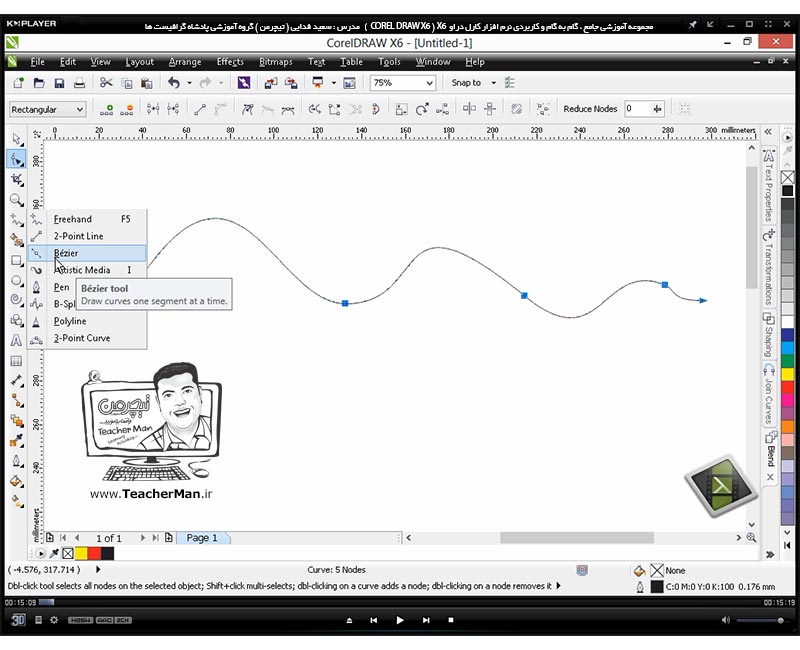The width and height of the screenshot is (800, 650).
Task: Select the Shape tool in toolbox
Action: tap(16, 159)
